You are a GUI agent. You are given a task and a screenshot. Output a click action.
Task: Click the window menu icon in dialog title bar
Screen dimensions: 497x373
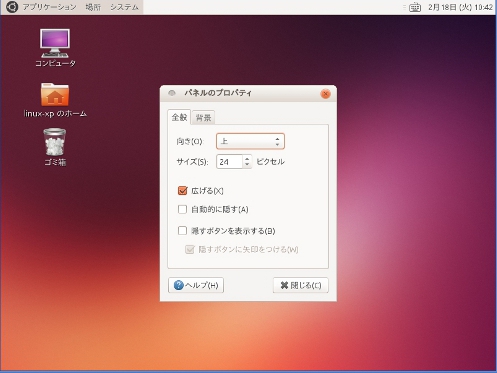[172, 93]
